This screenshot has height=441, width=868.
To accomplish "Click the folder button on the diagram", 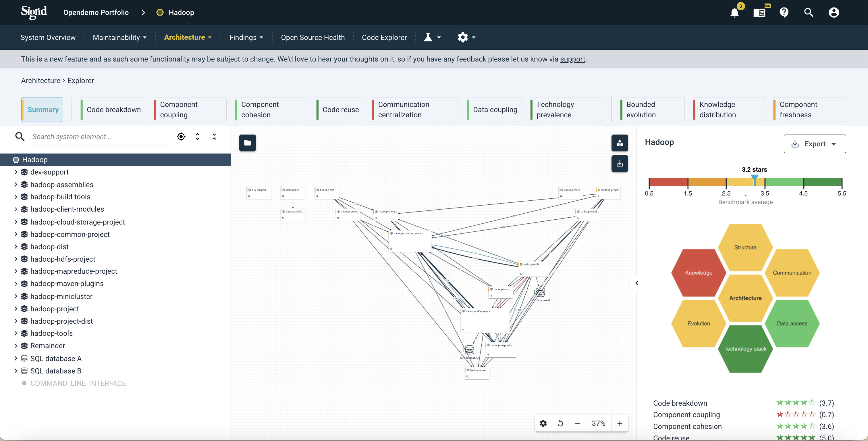I will (248, 143).
